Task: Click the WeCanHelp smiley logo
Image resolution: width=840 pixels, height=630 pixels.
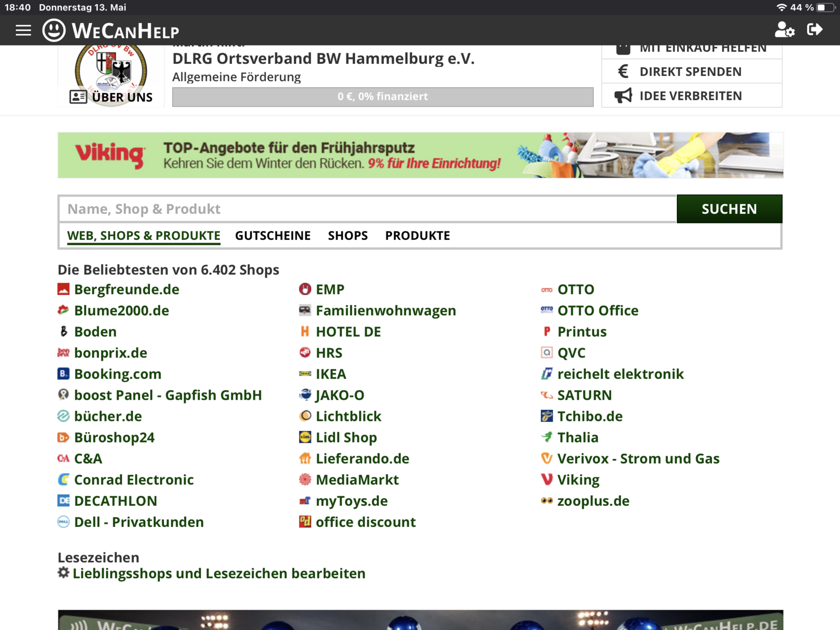Action: pos(54,30)
